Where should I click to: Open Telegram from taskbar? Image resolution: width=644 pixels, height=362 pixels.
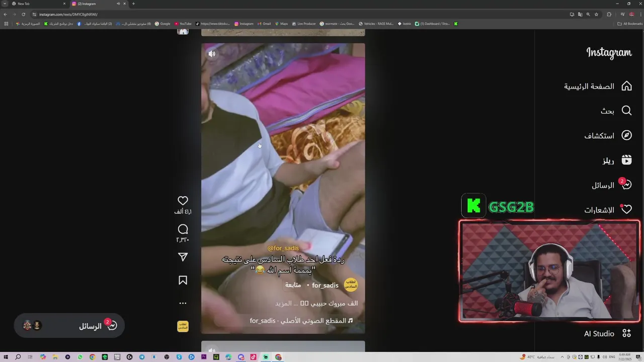[142, 357]
